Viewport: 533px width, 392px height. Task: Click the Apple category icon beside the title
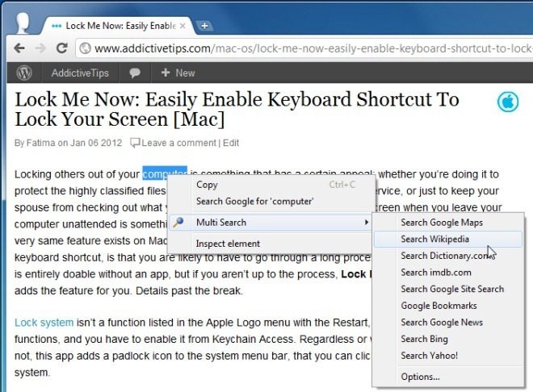[x=508, y=102]
